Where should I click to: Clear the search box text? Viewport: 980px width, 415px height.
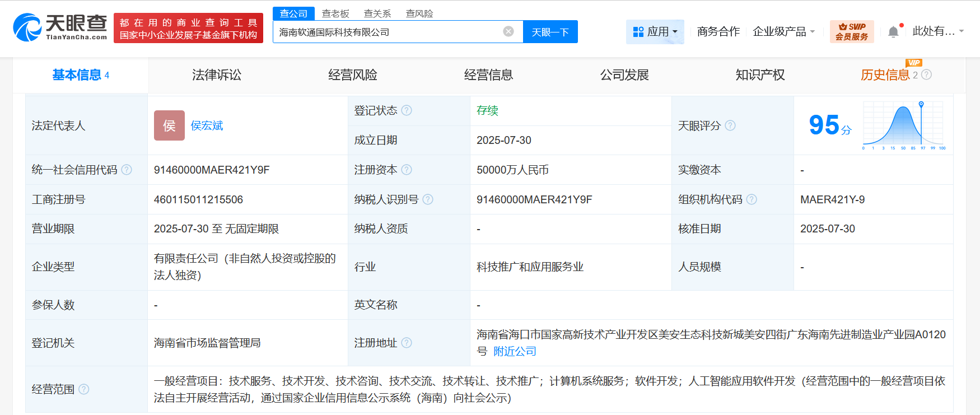click(508, 31)
